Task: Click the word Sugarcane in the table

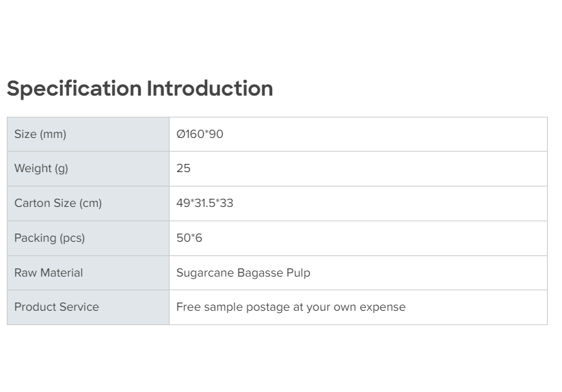Action: (x=204, y=273)
